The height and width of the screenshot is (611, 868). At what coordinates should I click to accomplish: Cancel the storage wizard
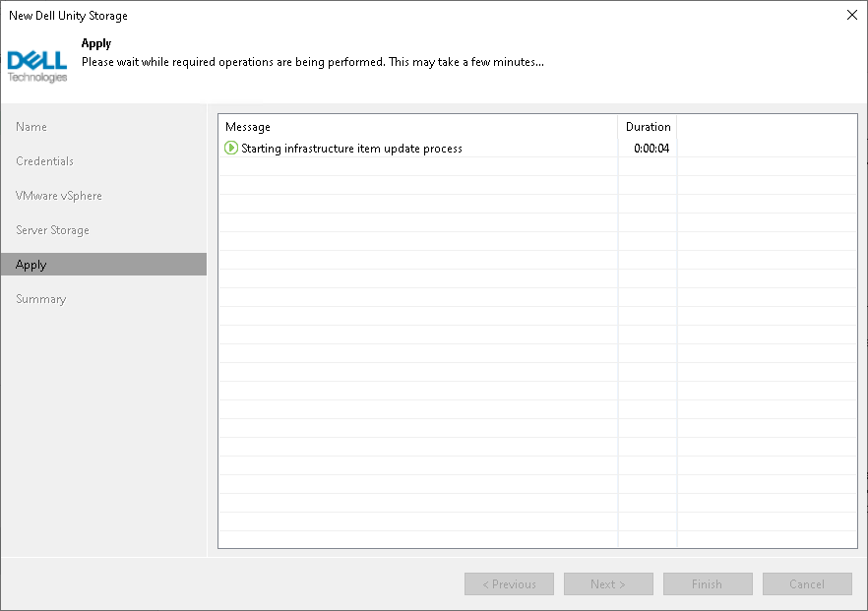point(807,583)
